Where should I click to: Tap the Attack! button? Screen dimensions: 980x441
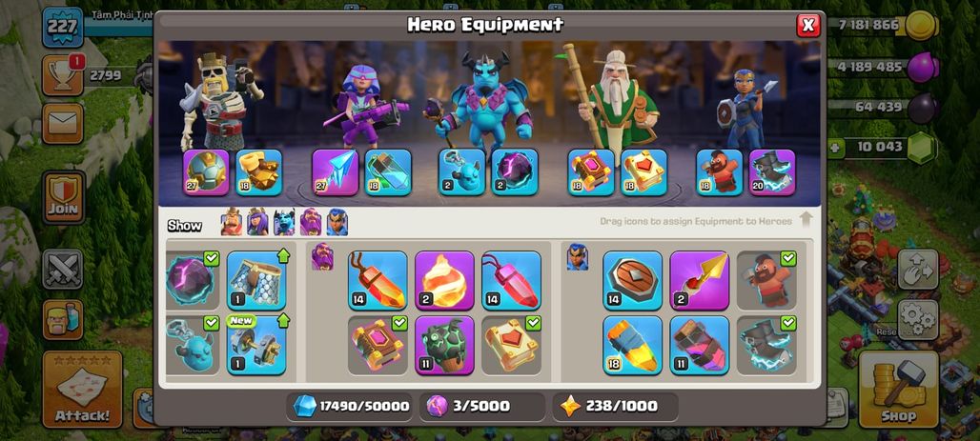click(82, 390)
